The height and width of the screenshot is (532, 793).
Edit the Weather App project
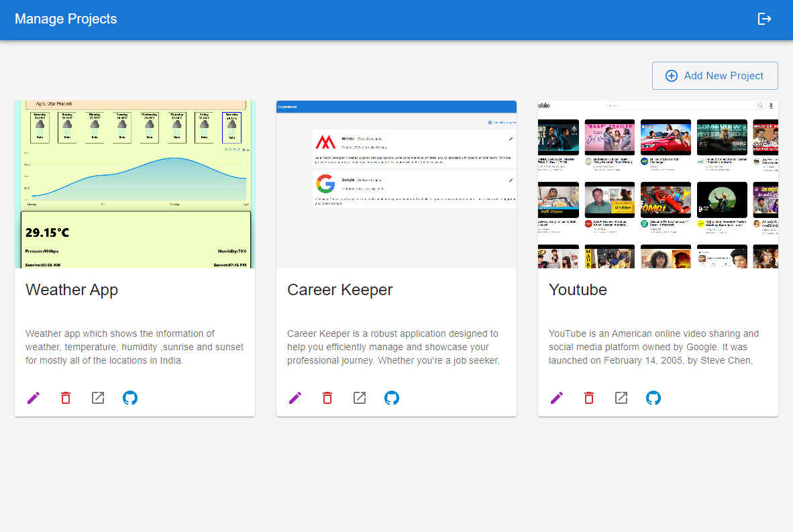click(34, 398)
